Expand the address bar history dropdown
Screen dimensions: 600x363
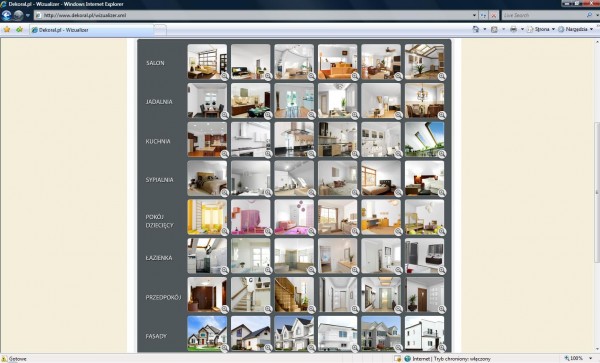pyautogui.click(x=474, y=15)
